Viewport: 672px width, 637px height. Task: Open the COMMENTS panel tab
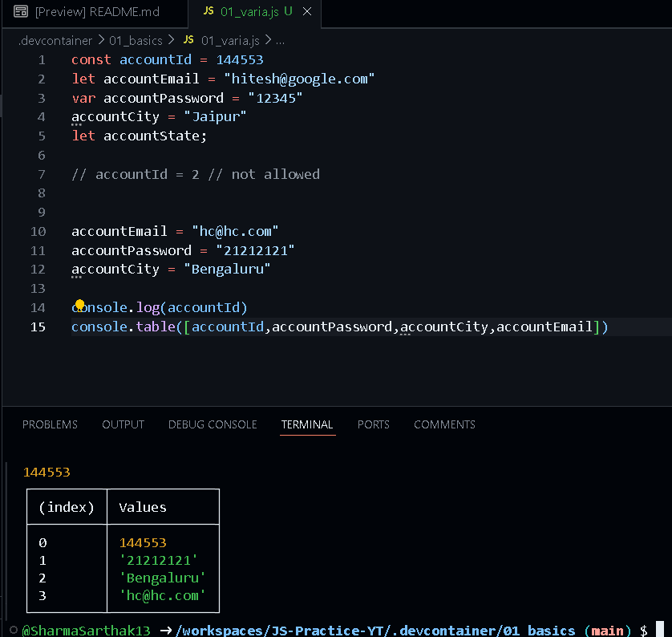(x=444, y=424)
